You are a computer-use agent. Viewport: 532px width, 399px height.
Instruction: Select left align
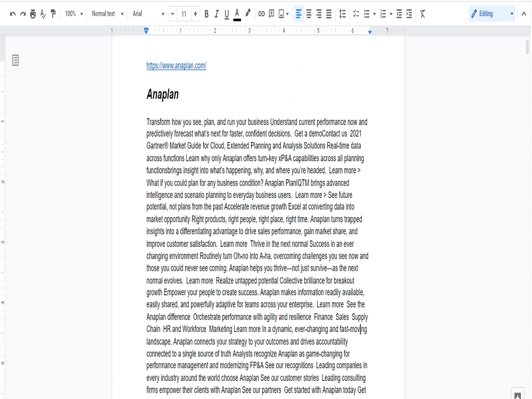[x=298, y=14]
